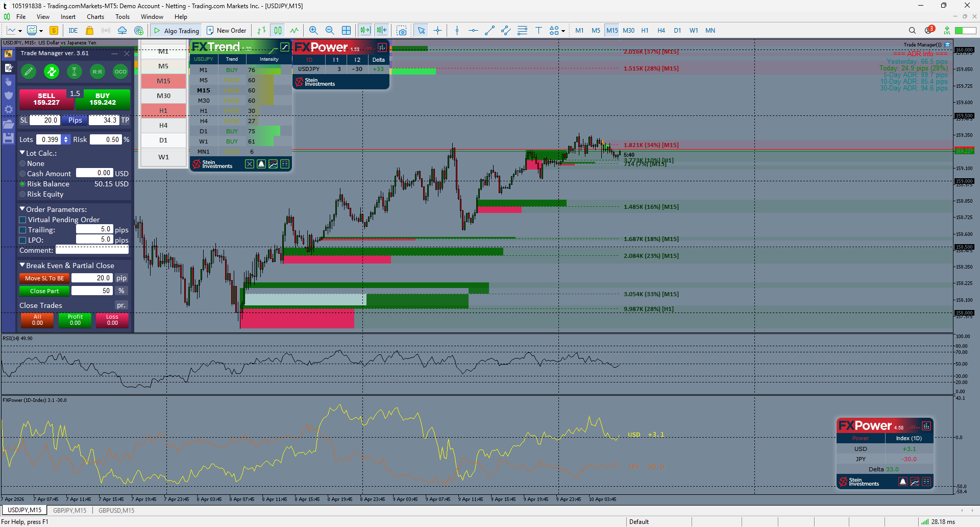Click the Comment input field
The width and height of the screenshot is (980, 527).
92,250
